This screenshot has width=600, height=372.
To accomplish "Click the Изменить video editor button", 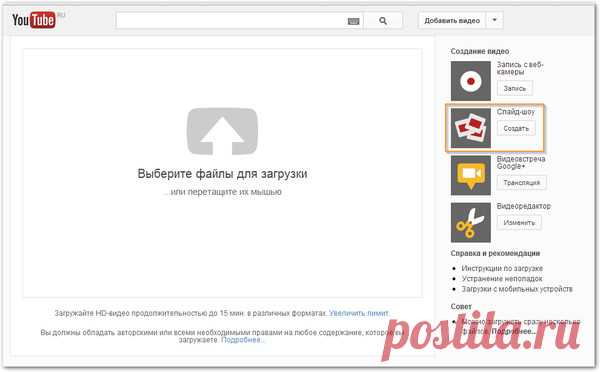I will 519,222.
